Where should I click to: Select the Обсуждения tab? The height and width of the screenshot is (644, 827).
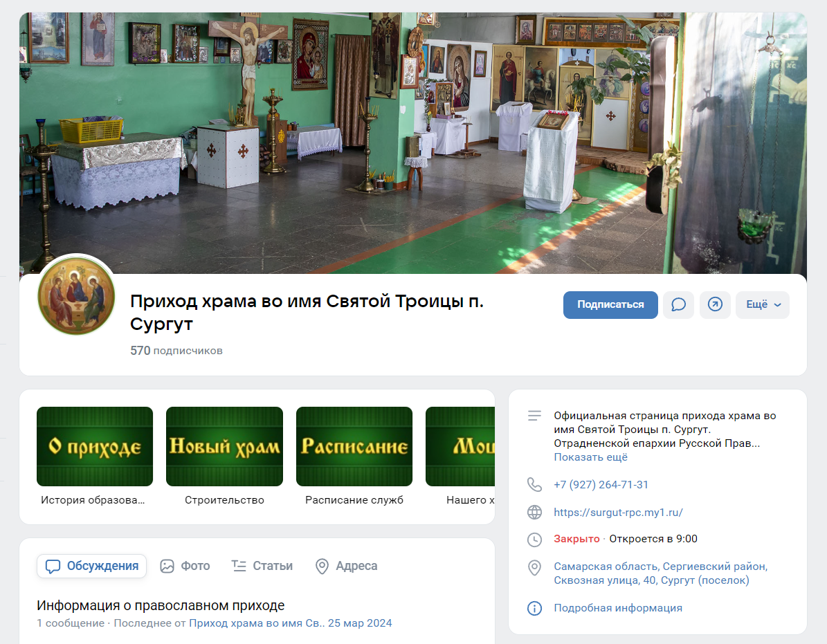point(92,566)
